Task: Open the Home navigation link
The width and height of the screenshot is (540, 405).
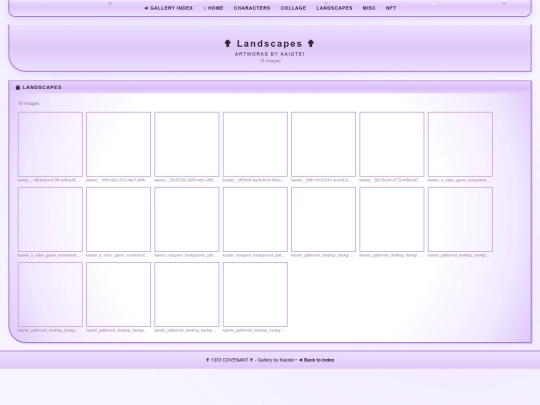Action: point(213,8)
